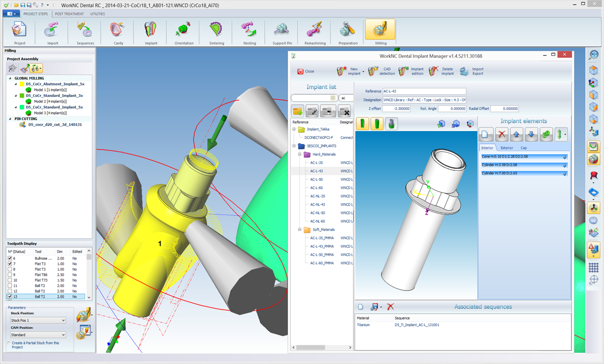
Task: Open the CAM Position Standard dropdown
Action: coord(38,335)
